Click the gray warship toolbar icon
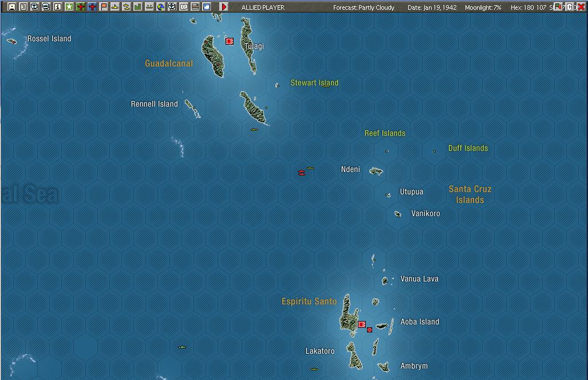Viewport: 588px width, 380px height. click(149, 7)
